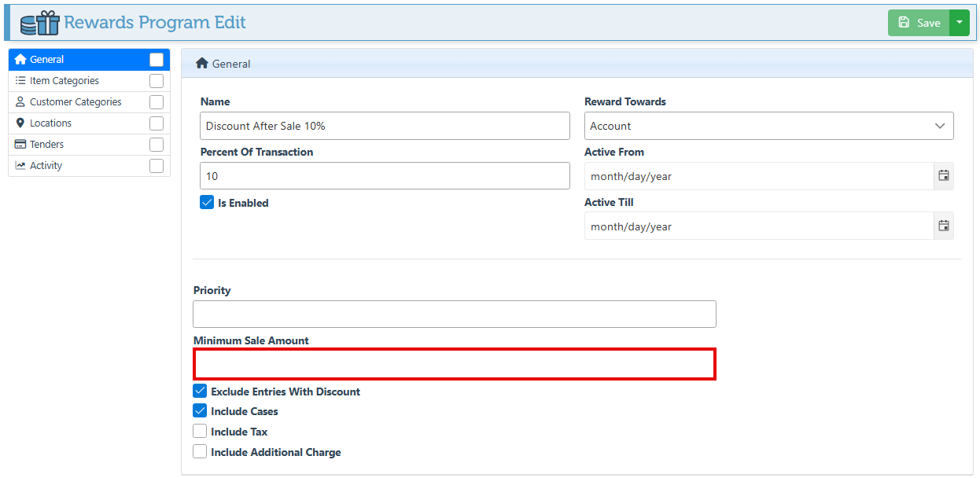Uncheck the Is Enabled checkbox
The height and width of the screenshot is (478, 980).
(x=207, y=203)
